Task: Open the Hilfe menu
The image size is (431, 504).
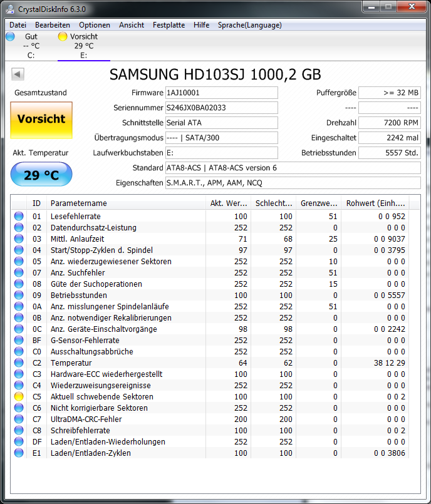Action: [x=201, y=25]
